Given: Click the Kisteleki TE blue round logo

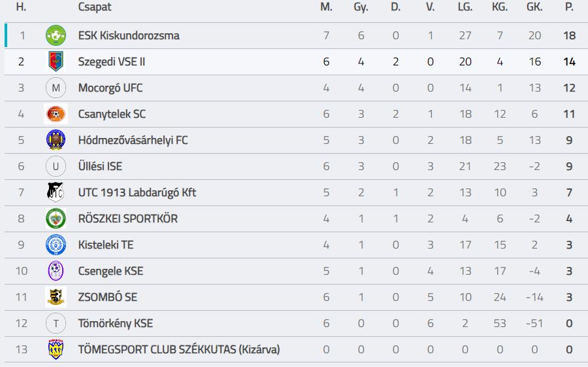Looking at the screenshot, I should pyautogui.click(x=56, y=245).
